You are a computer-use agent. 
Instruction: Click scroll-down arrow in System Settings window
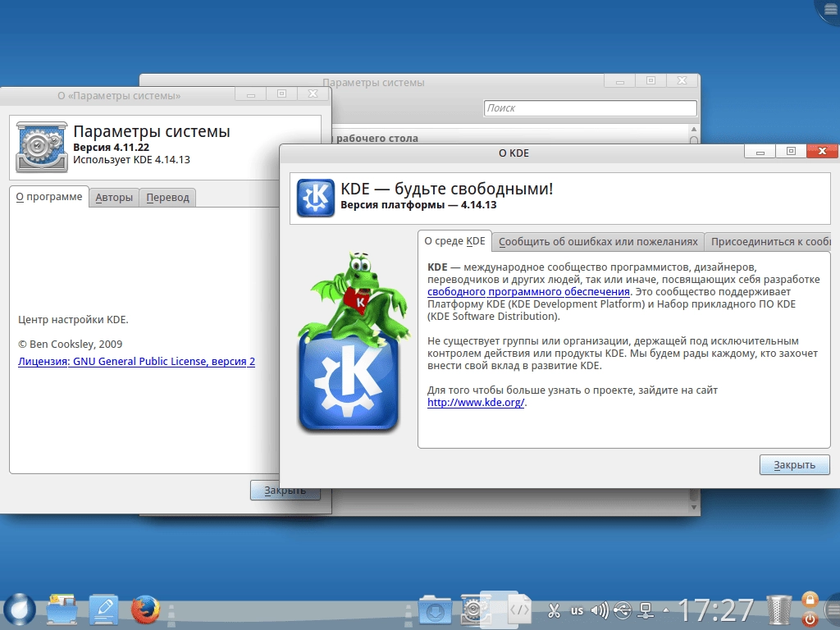694,507
